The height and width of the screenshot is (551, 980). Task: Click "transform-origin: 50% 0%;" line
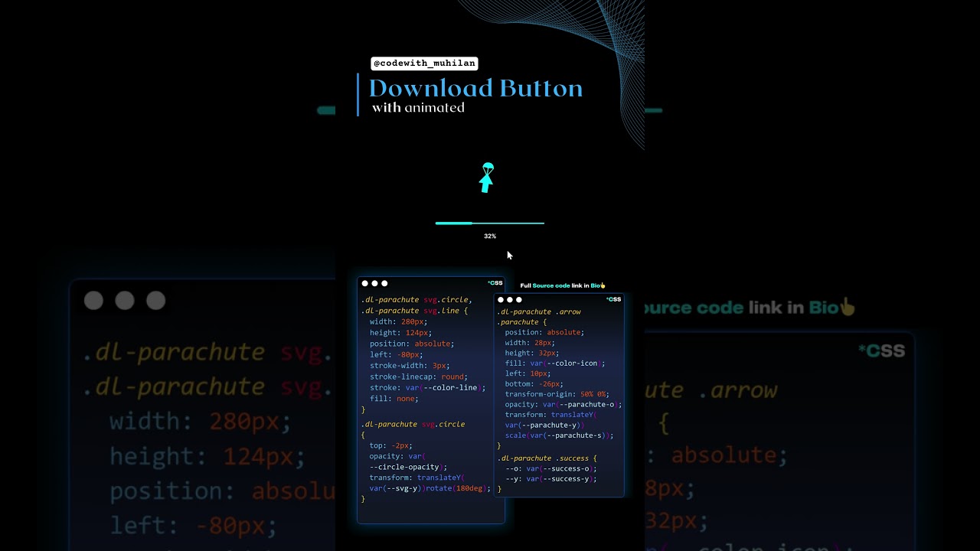click(557, 394)
